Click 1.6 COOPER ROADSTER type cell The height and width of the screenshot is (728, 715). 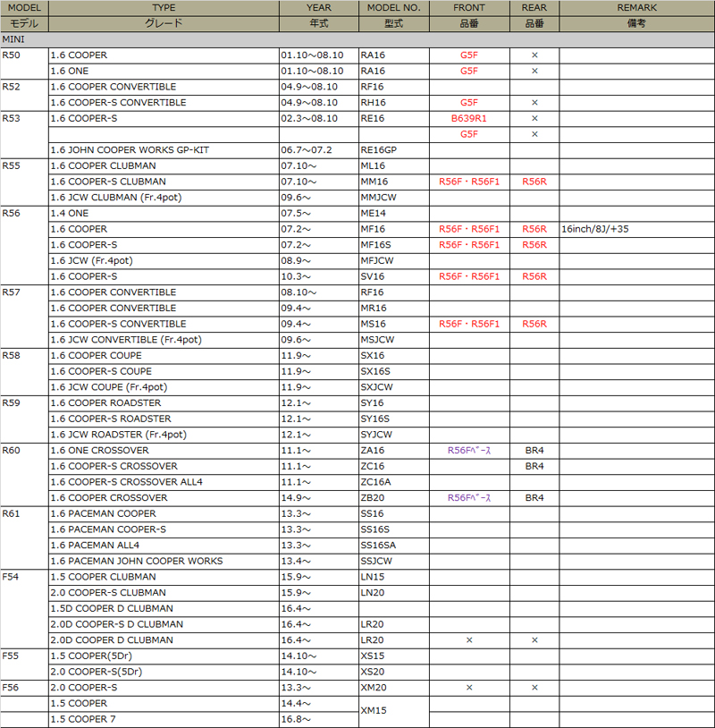point(164,402)
